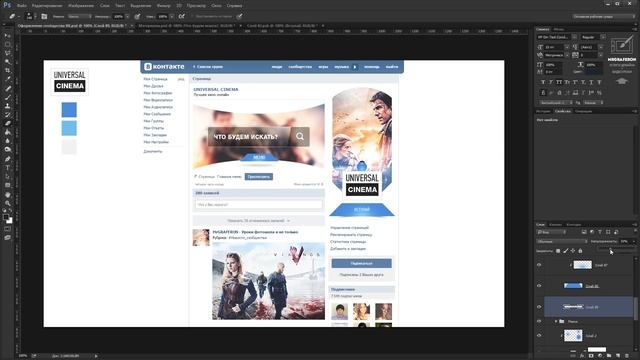Select the Zoom tool

(7, 203)
